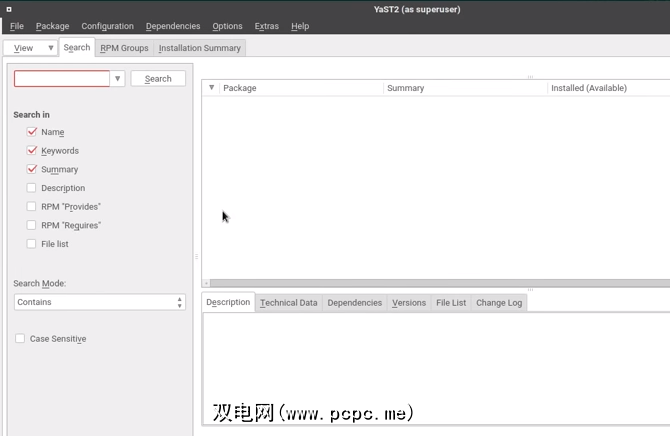Click the status sort arrow column header

point(211,88)
